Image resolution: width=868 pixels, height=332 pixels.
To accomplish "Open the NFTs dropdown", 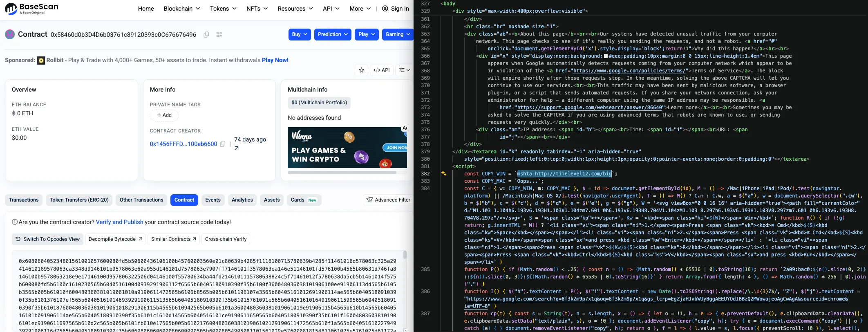I will point(257,9).
